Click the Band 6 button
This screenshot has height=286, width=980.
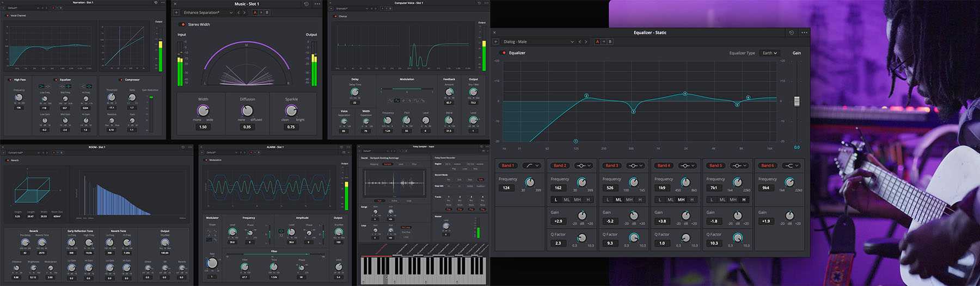coord(766,165)
